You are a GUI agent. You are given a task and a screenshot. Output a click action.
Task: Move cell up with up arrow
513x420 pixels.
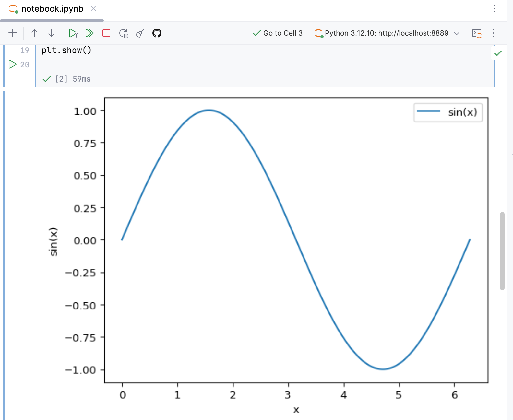(x=34, y=33)
